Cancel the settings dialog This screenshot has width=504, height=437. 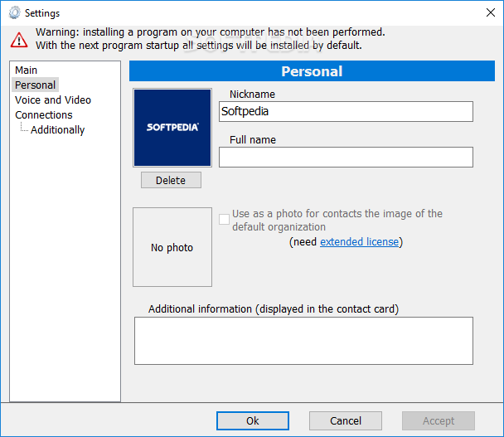coord(346,420)
